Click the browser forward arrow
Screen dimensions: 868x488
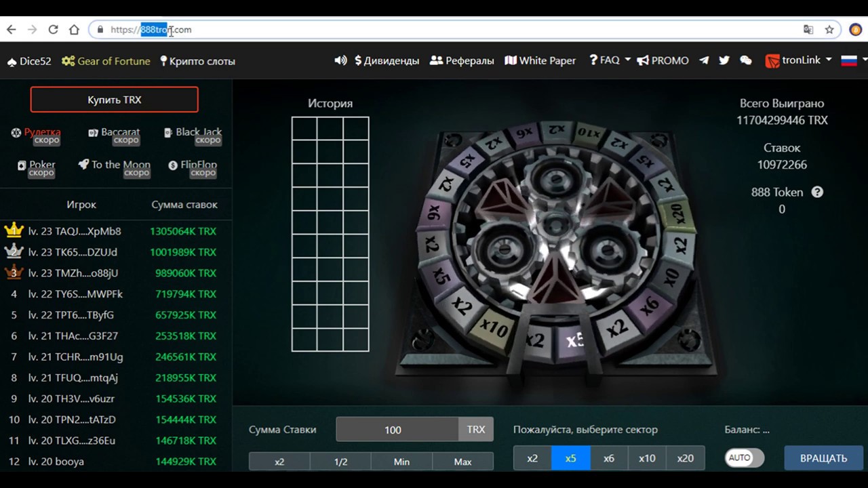[x=32, y=30]
